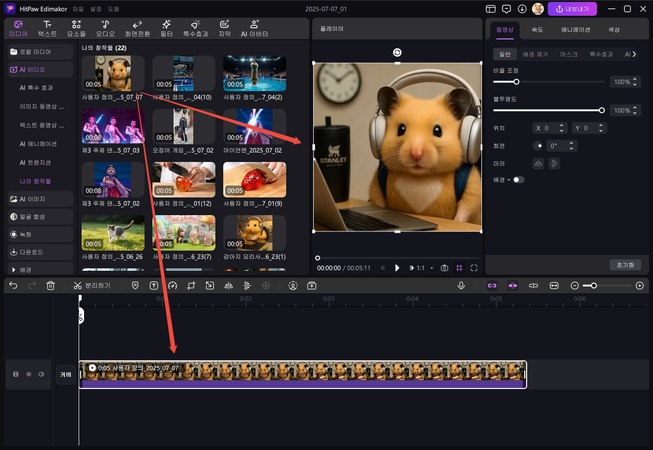Screen dimensions: 653x450
Task: Open 로컬 미디어 local media
Action: [x=40, y=52]
